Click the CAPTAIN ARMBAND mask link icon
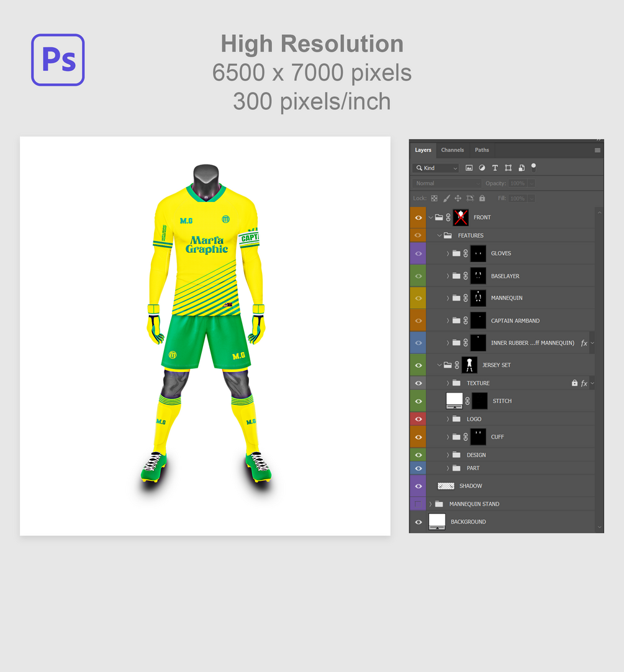Screen dimensions: 624x672 [x=466, y=320]
